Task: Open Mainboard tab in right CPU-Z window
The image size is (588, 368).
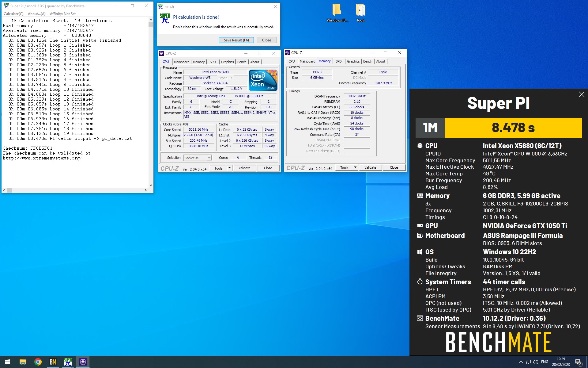Action: coord(307,61)
